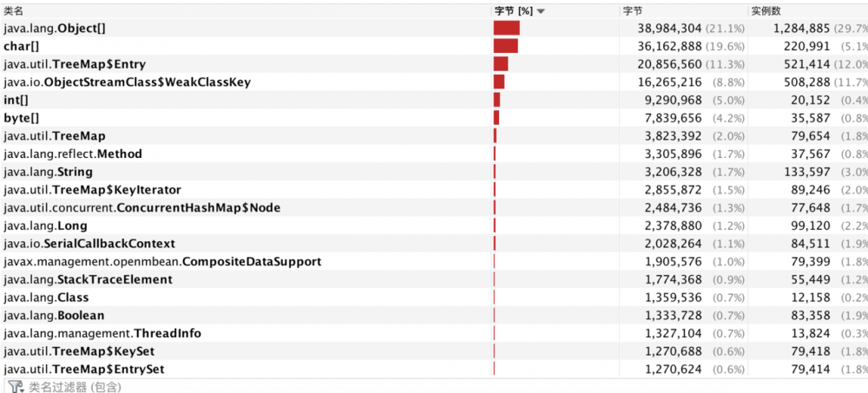Click the red percentage bar for java.lang.Object[]
Screen dimensions: 868x393
pos(507,29)
